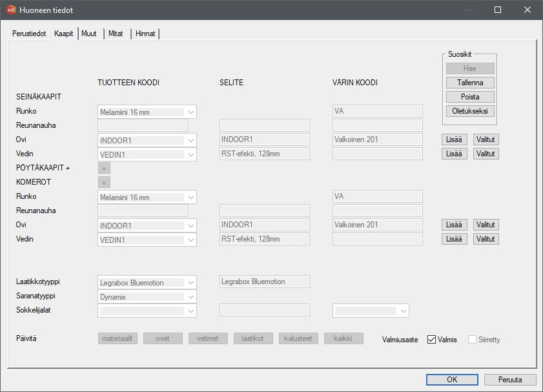
Task: Click Peruuta to cancel
Action: point(510,380)
